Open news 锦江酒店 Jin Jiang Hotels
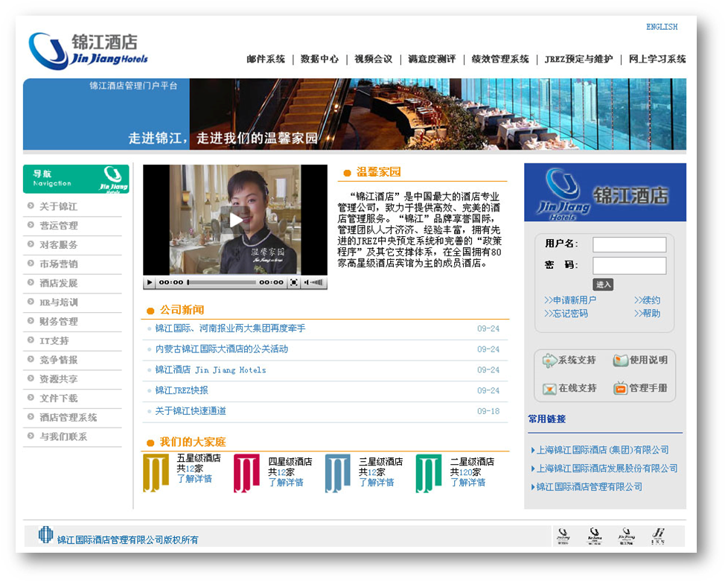The width and height of the screenshot is (728, 584). pos(211,369)
